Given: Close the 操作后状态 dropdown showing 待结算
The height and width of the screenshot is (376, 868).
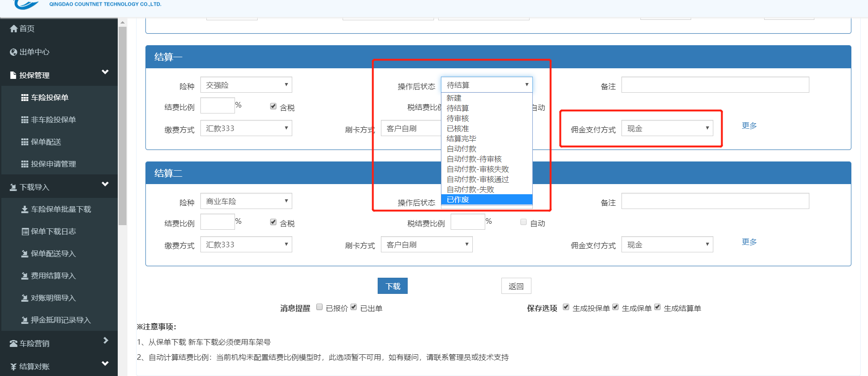Looking at the screenshot, I should tap(487, 85).
